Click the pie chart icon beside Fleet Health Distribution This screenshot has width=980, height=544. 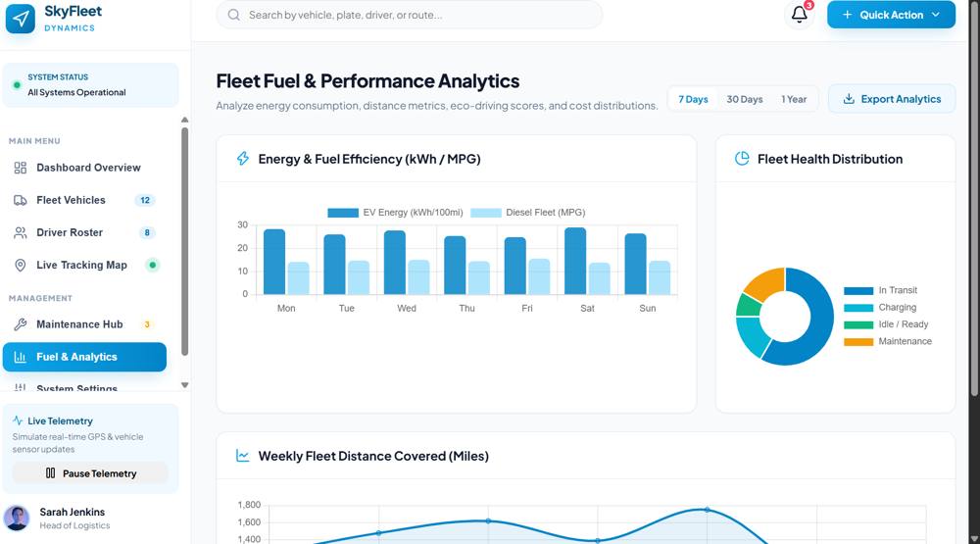[742, 159]
